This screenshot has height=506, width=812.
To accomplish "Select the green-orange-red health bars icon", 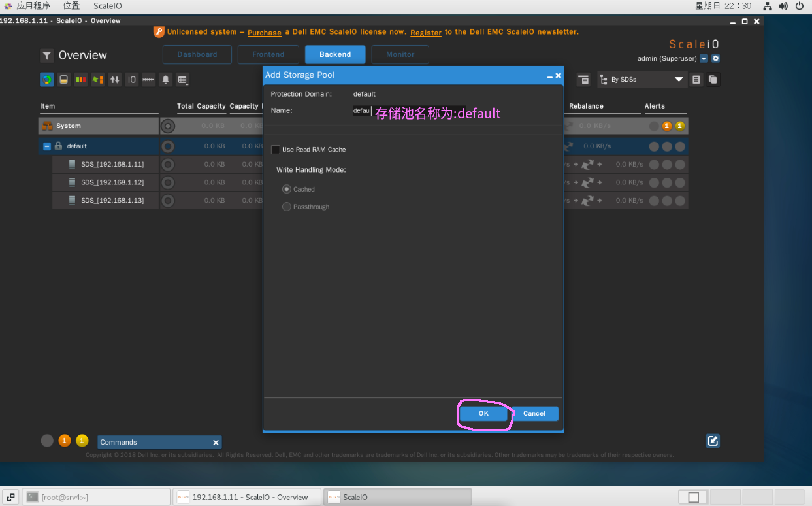I will 81,79.
